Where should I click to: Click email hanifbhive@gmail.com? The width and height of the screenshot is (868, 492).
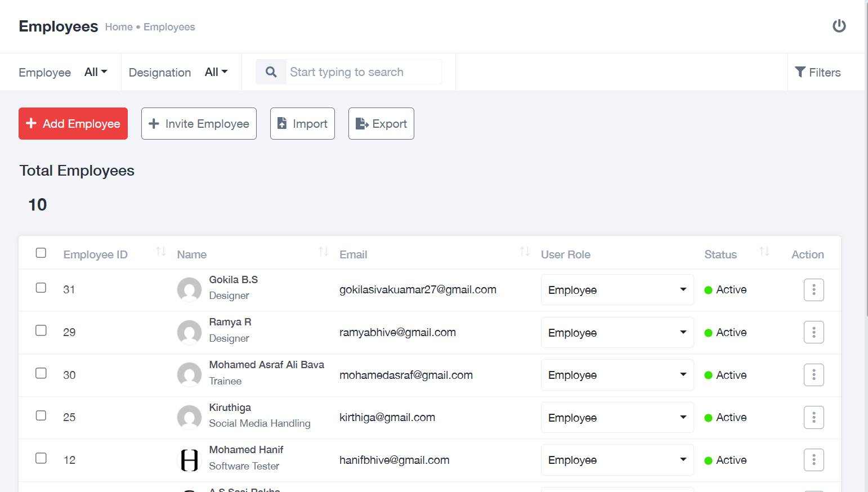394,460
